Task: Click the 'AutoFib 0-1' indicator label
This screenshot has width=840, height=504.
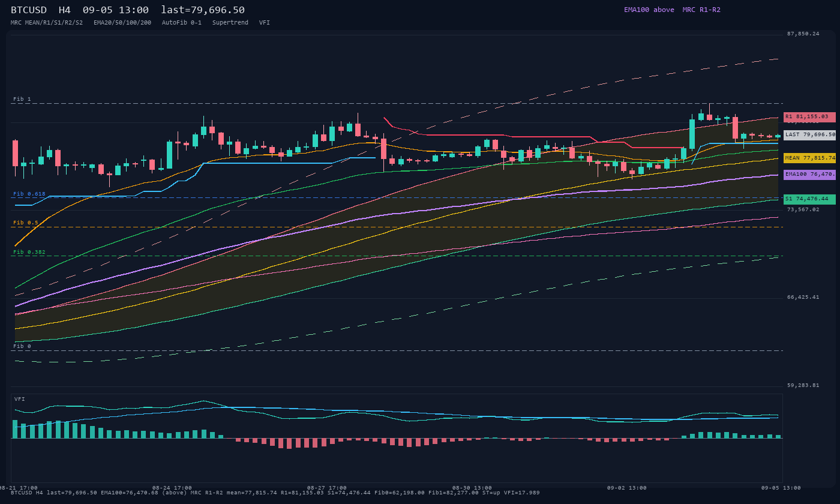Action: coord(182,23)
